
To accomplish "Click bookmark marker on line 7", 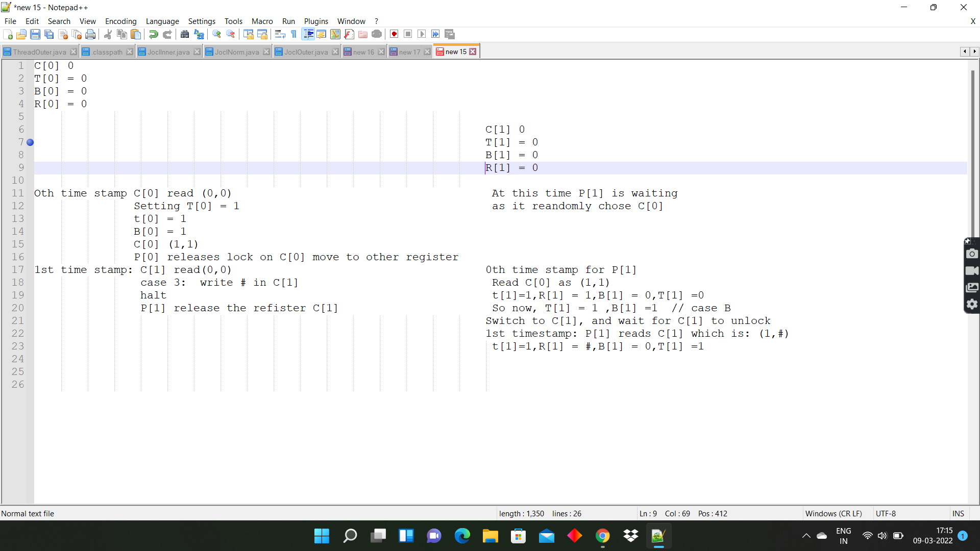I will click(30, 142).
